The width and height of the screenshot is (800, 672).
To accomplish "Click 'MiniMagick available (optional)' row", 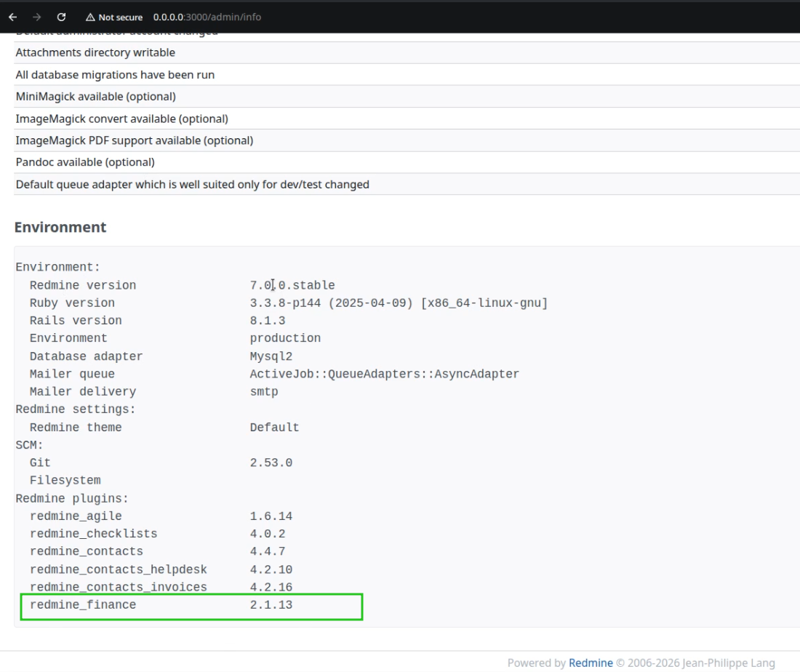I will (x=407, y=97).
